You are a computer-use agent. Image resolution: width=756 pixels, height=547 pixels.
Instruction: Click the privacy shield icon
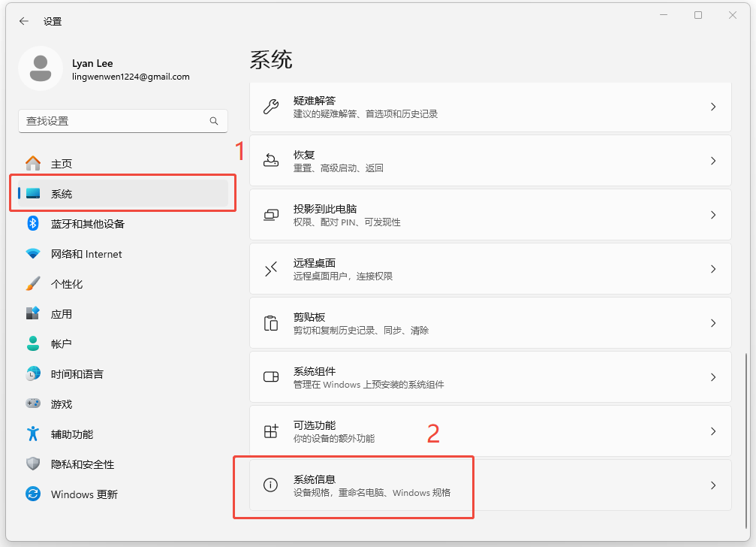click(33, 464)
